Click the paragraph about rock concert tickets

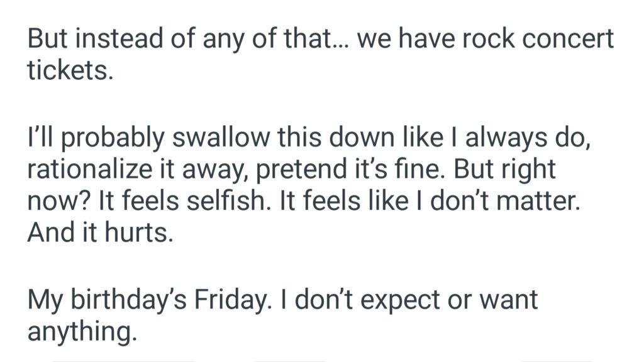(x=319, y=55)
